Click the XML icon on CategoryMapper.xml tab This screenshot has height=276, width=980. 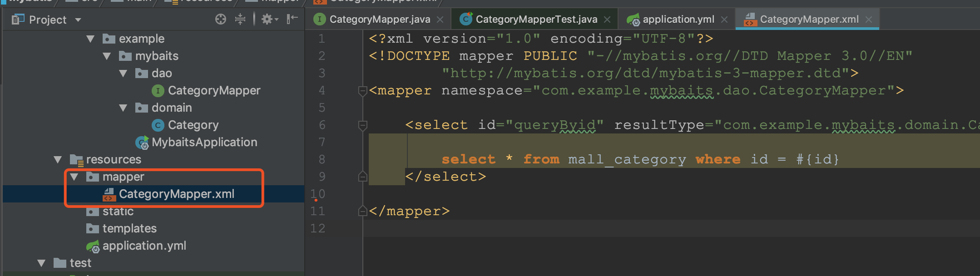coord(750,20)
